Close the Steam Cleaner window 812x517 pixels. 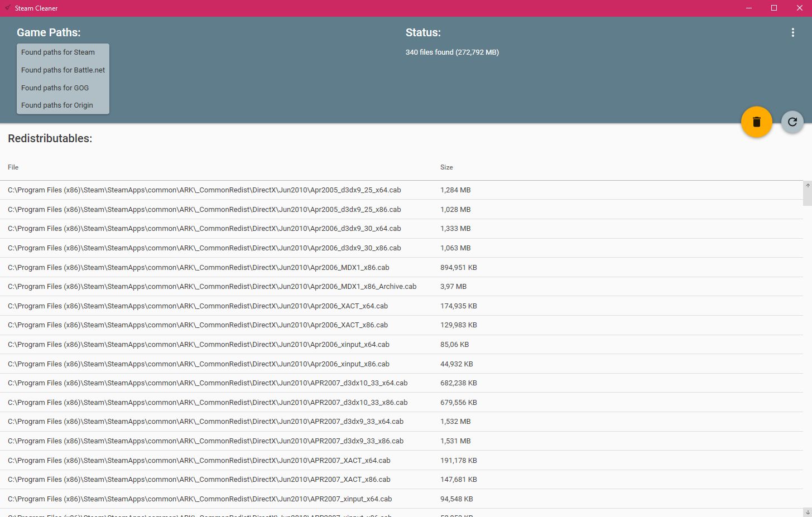[799, 8]
